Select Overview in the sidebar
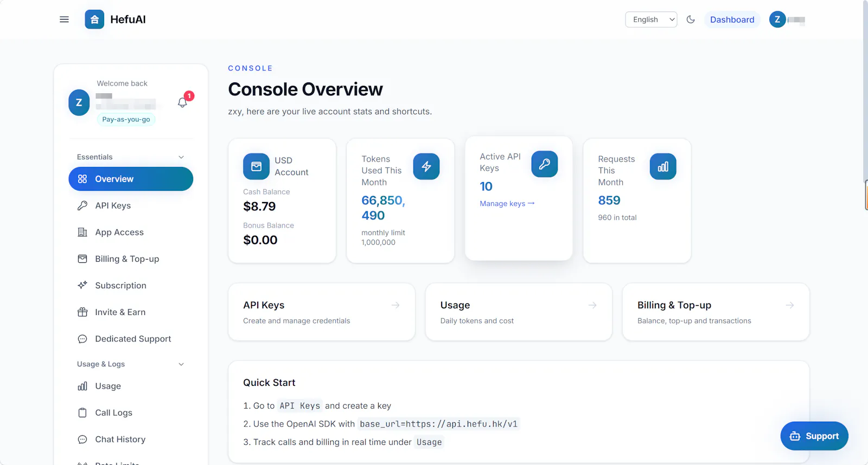 [x=131, y=179]
